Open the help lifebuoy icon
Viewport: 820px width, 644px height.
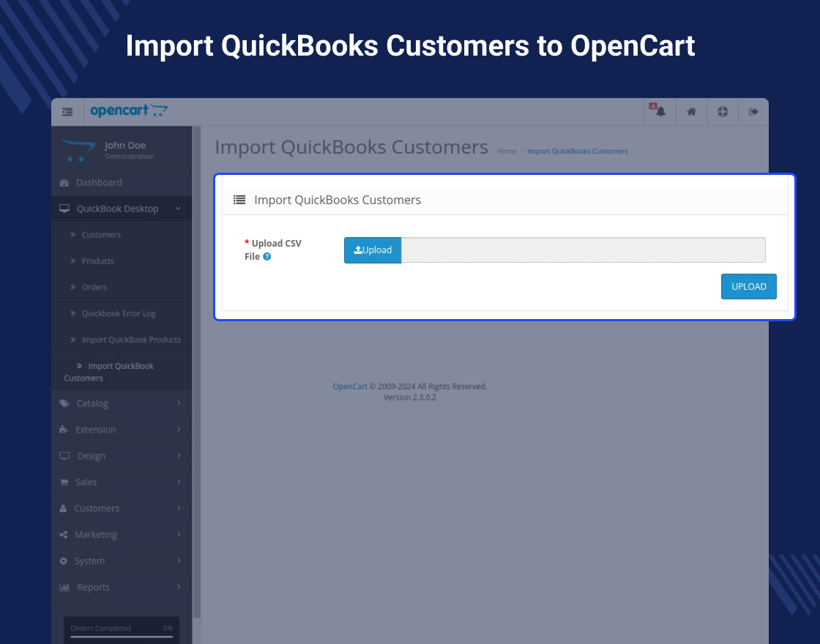[x=723, y=111]
